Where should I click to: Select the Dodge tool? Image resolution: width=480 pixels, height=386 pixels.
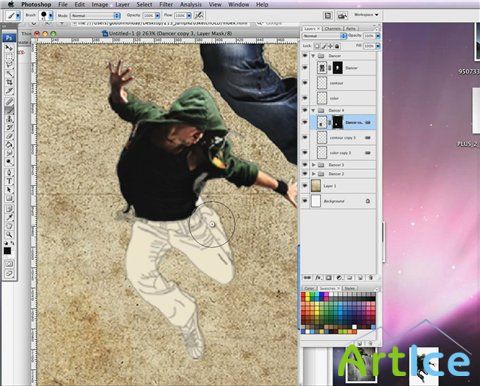(x=9, y=162)
